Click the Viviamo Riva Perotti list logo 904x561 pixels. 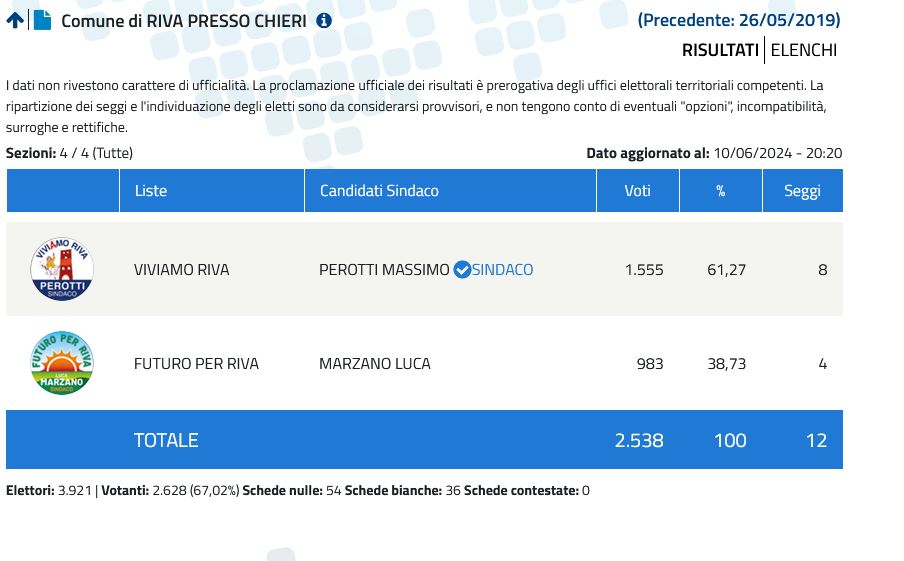click(x=62, y=270)
